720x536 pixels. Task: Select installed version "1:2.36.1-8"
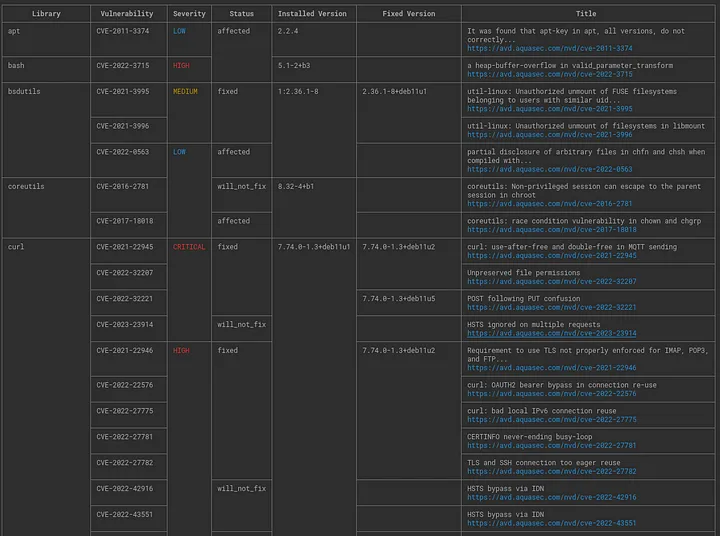pyautogui.click(x=298, y=91)
